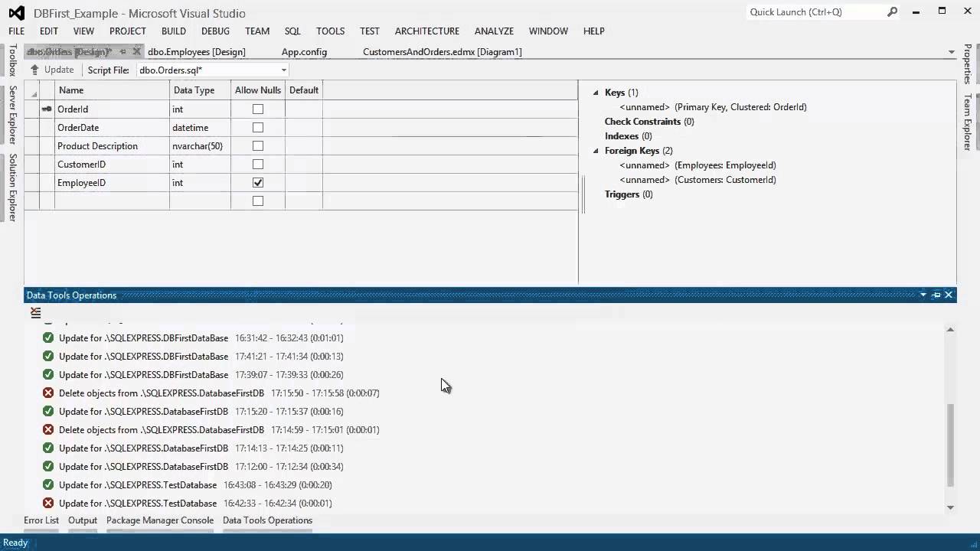Select the Customers: CustomerId foreign key
980x551 pixels.
(697, 180)
